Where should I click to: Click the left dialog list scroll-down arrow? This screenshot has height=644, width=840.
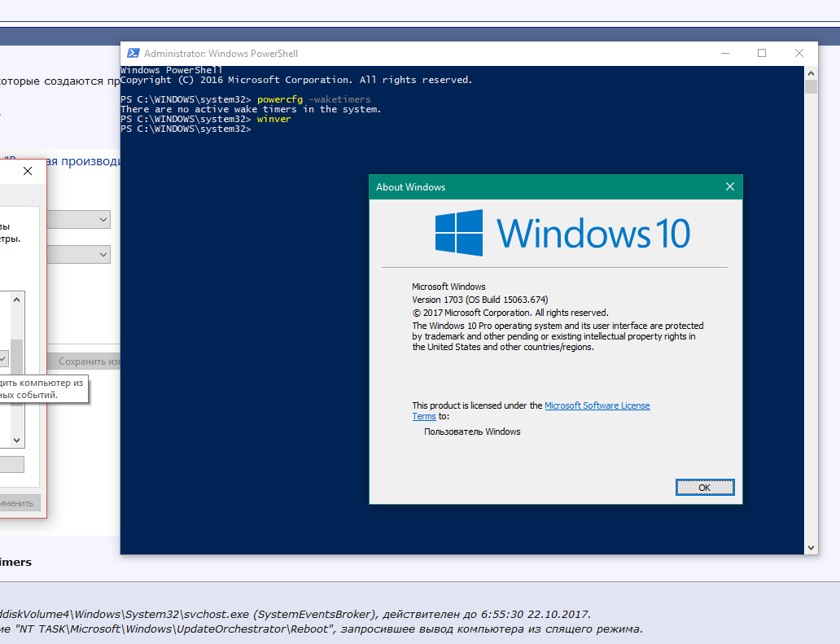tap(16, 440)
